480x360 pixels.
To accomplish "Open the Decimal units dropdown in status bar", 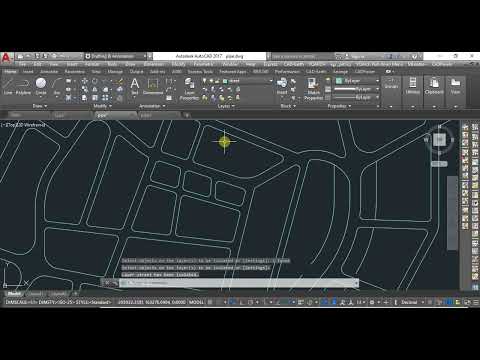I will pos(412,302).
